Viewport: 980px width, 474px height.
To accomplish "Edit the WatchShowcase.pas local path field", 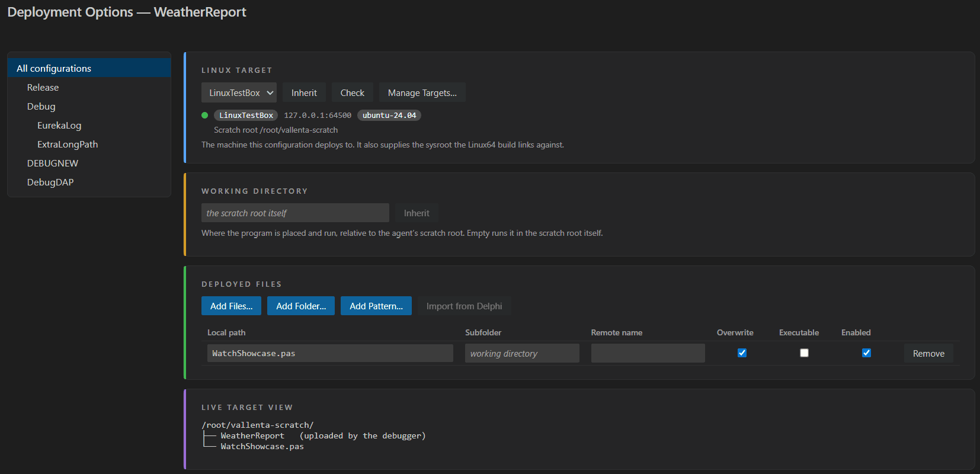I will [330, 353].
